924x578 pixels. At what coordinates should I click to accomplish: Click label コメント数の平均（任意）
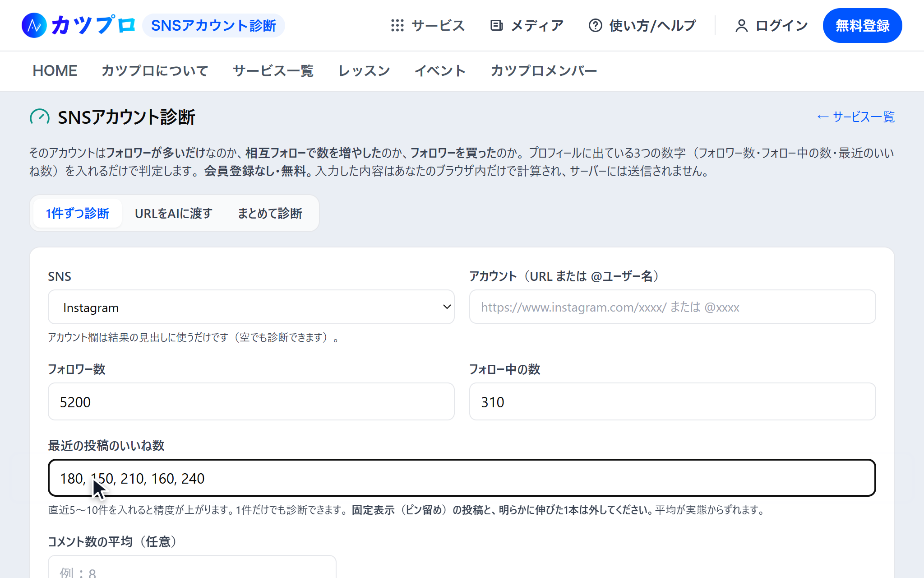[x=113, y=541]
